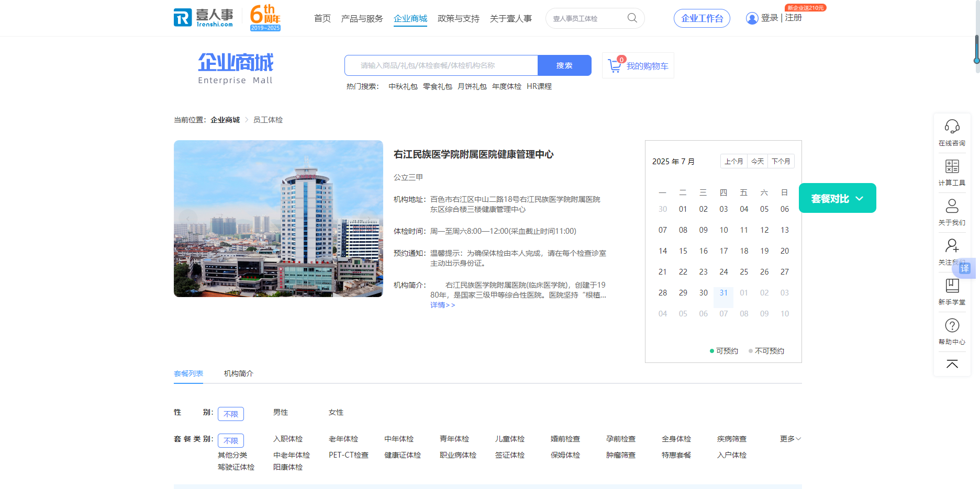
Task: Open online consultation headset icon
Action: coord(952,127)
